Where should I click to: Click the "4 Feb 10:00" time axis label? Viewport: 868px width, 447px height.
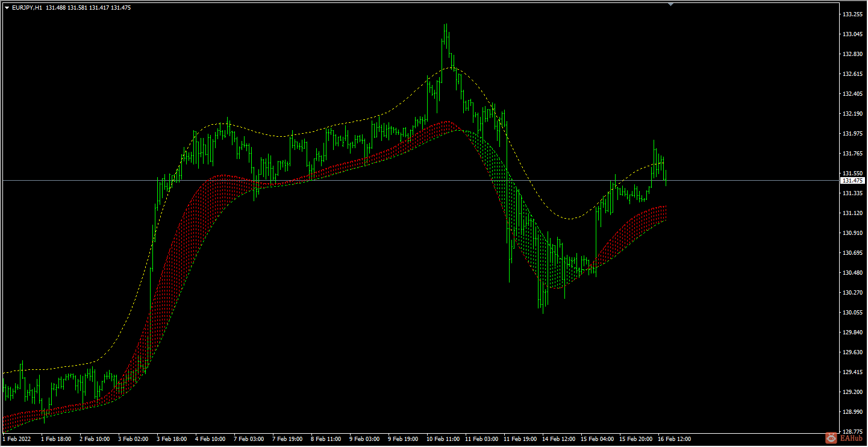click(x=210, y=439)
